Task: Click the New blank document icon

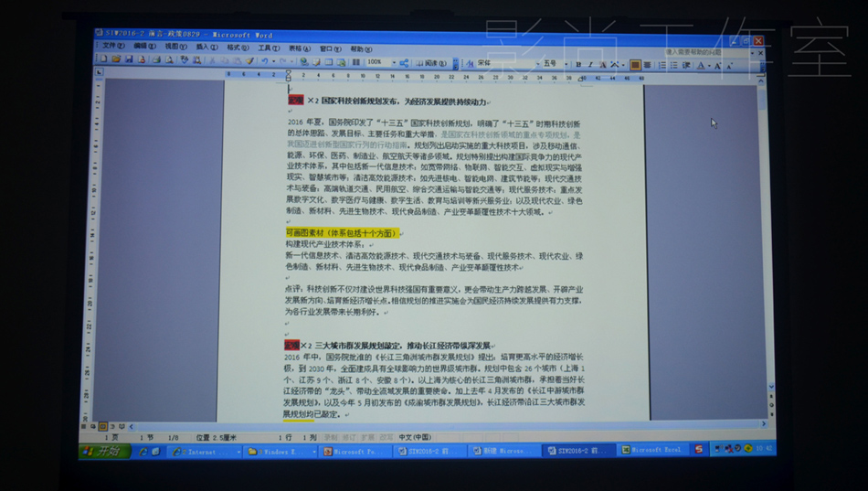Action: coord(103,60)
